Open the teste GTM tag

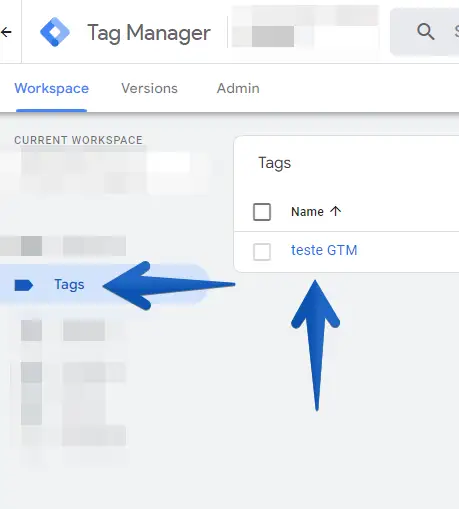click(x=324, y=250)
